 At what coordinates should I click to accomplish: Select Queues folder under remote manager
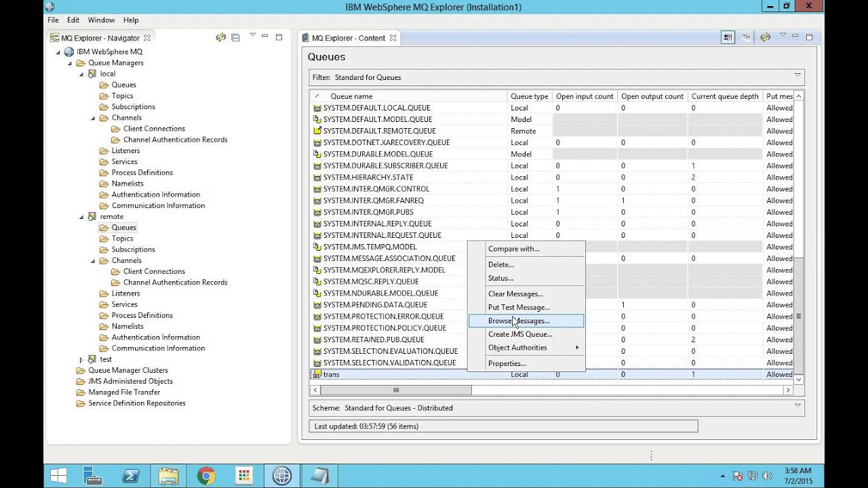coord(124,228)
